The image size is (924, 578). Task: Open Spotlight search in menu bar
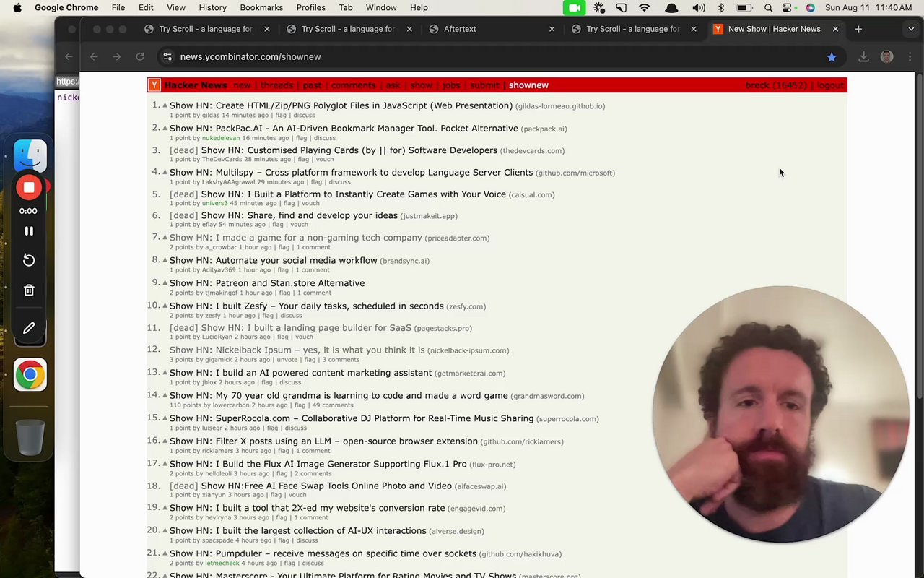click(x=768, y=7)
